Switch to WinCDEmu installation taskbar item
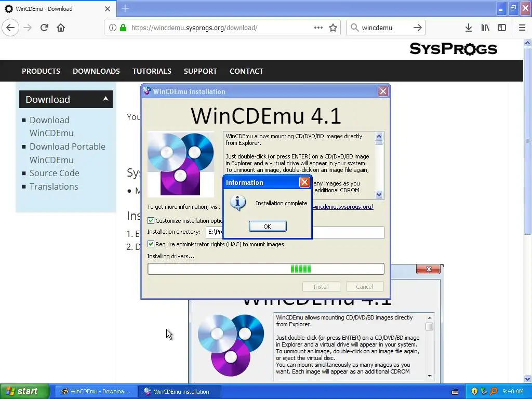 coord(180,391)
